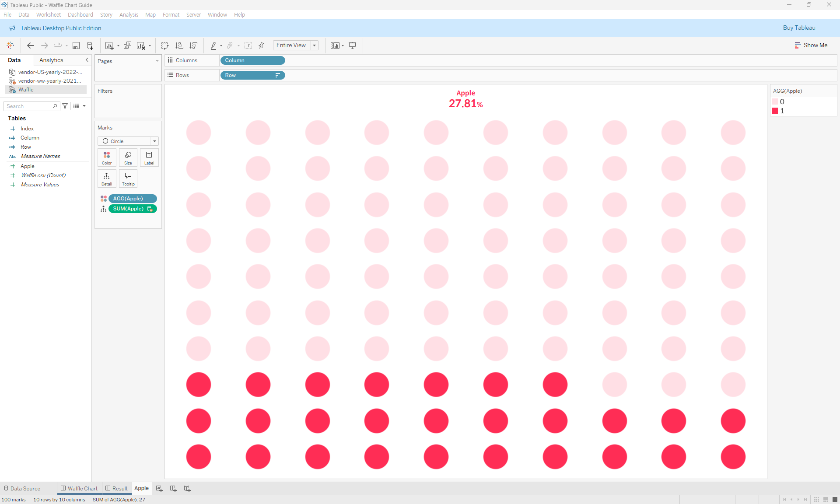The image size is (840, 504).
Task: Open the Entire View fit dropdown
Action: click(314, 45)
